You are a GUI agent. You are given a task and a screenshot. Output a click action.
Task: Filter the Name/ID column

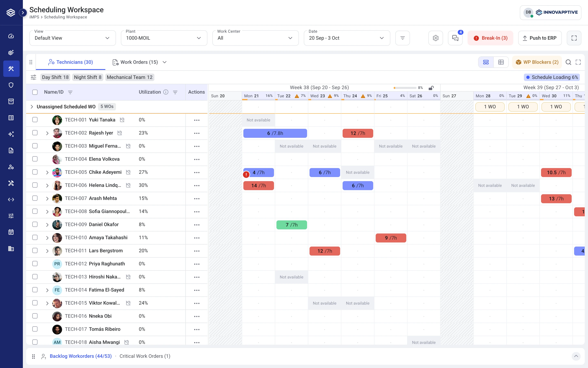click(x=70, y=92)
